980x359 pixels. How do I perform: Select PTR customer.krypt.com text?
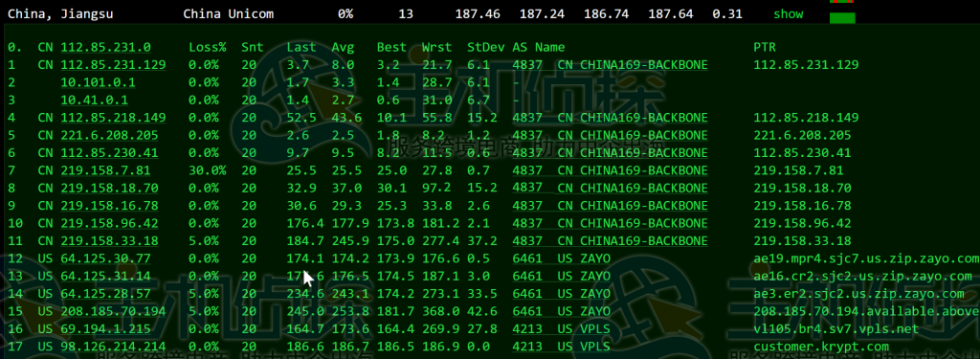pyautogui.click(x=821, y=347)
